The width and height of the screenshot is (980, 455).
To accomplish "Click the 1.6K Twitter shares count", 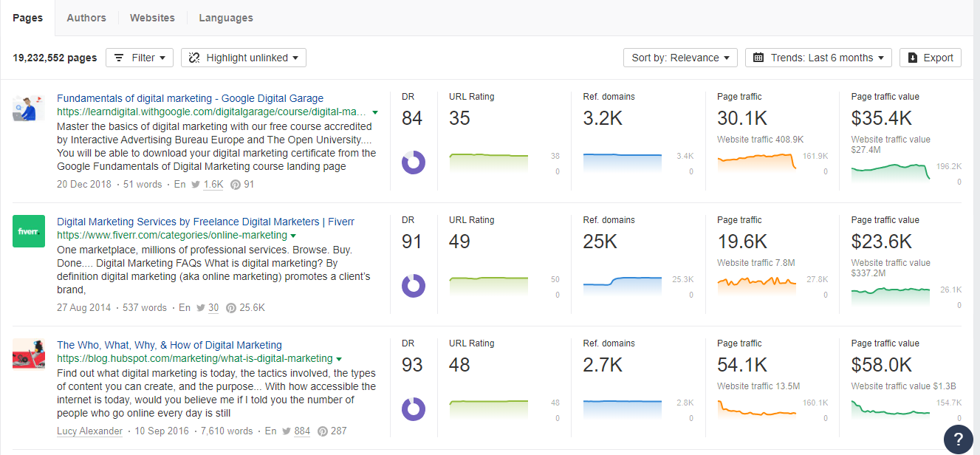I will [x=213, y=185].
